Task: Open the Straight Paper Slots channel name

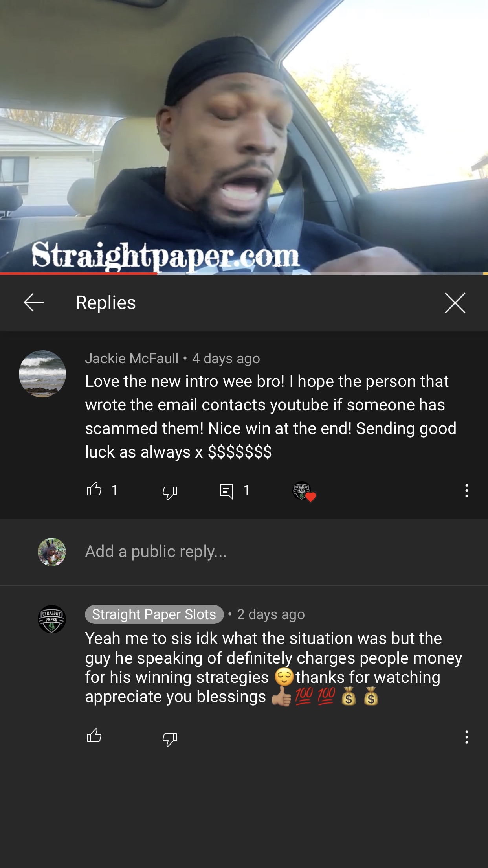Action: click(x=154, y=614)
